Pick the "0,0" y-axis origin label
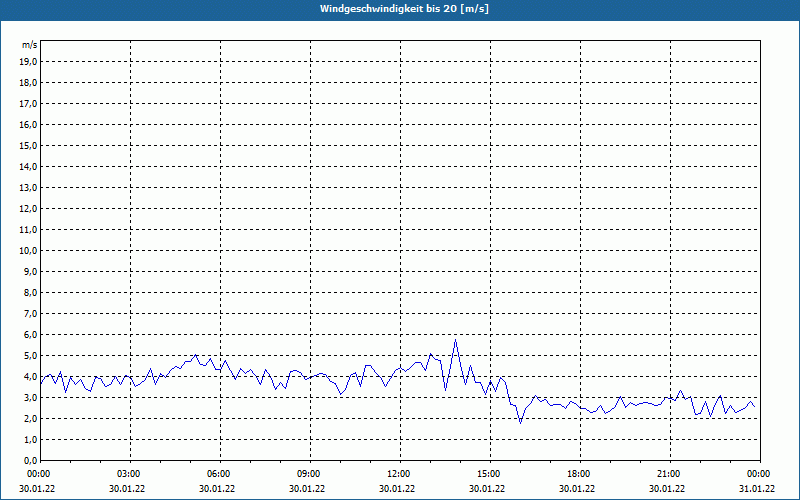The width and height of the screenshot is (800, 500). coord(30,460)
